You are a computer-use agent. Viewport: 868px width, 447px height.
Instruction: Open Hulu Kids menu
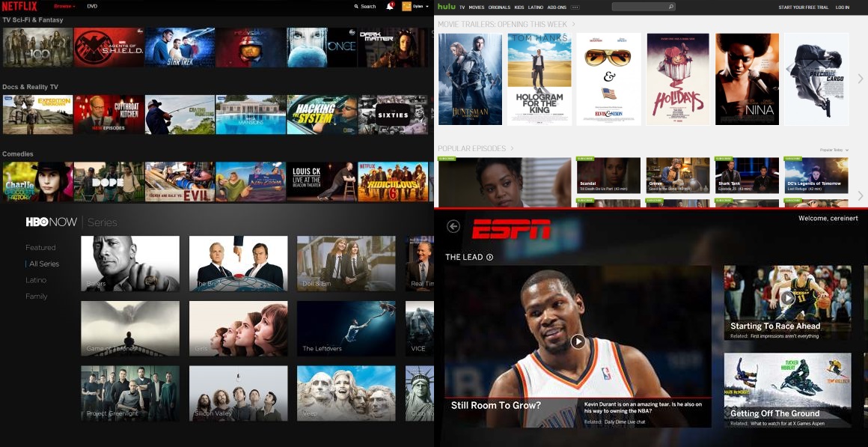(x=519, y=7)
